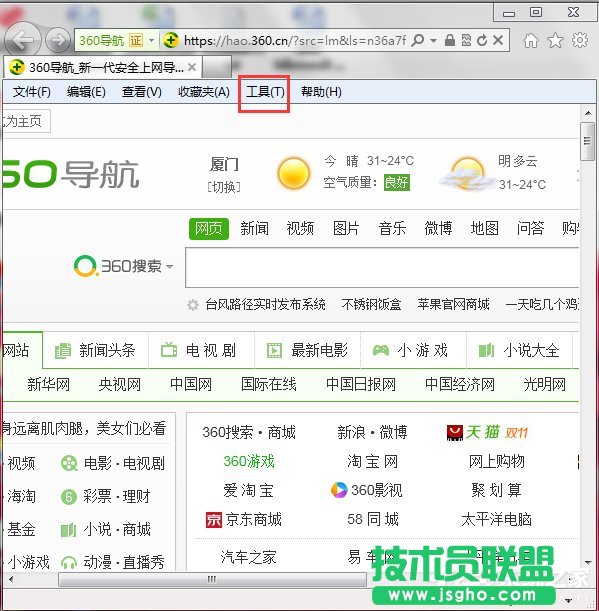The width and height of the screenshot is (599, 611).
Task: Click the hot-search settings gear icon
Action: (x=193, y=304)
